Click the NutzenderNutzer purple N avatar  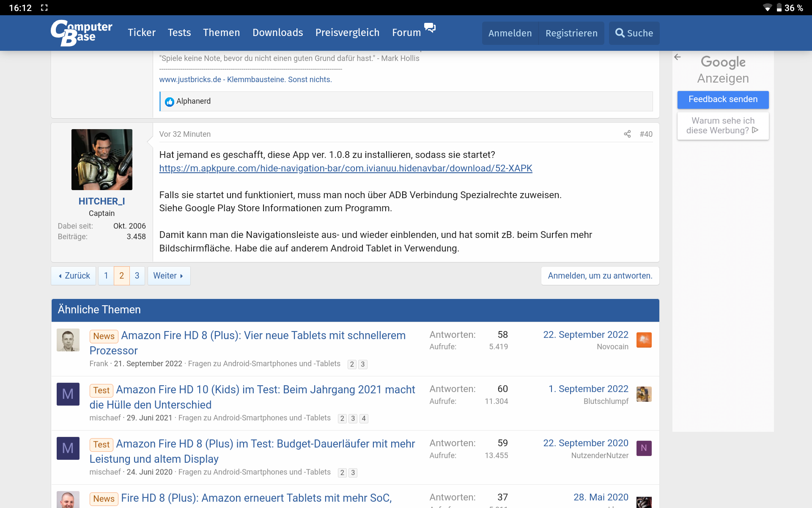(644, 448)
